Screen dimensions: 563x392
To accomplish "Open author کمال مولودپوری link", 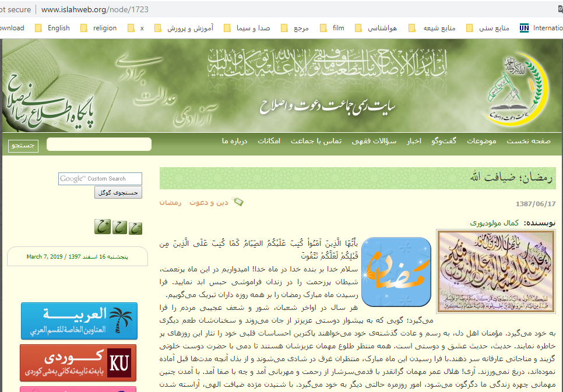I will [x=494, y=223].
